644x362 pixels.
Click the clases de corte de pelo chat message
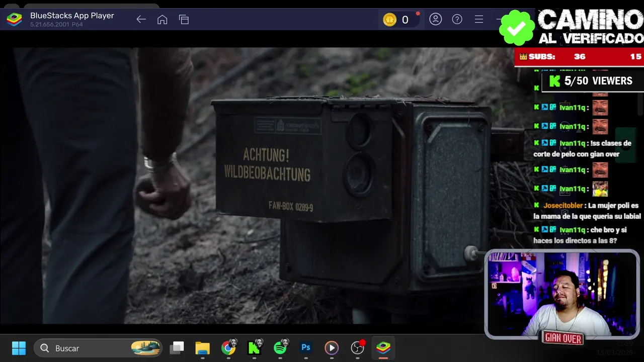[x=583, y=149]
